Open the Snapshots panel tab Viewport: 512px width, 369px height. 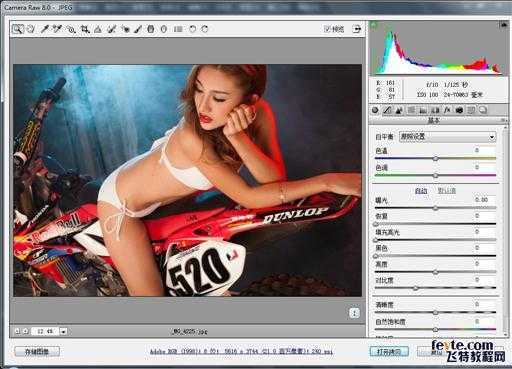(483, 110)
